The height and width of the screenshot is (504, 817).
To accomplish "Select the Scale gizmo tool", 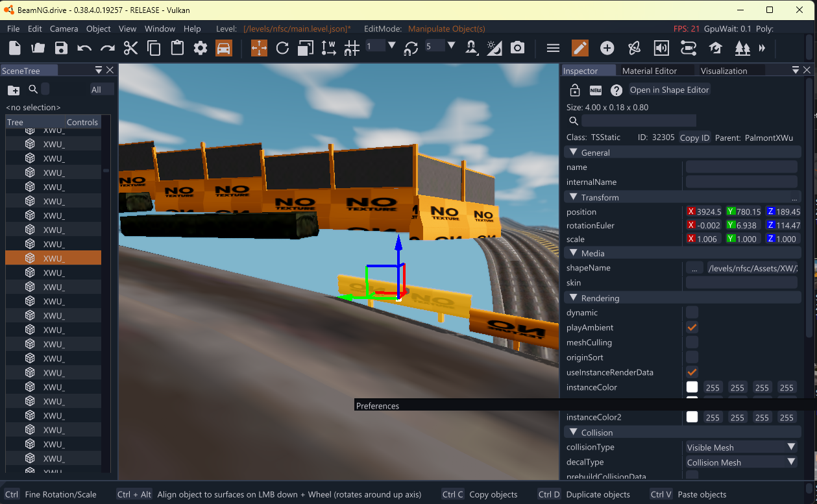I will [x=306, y=48].
